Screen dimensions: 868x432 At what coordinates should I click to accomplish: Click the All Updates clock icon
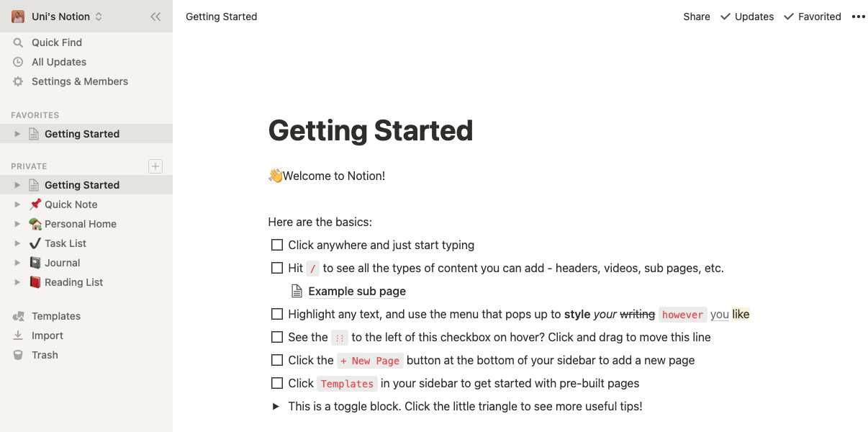point(17,62)
